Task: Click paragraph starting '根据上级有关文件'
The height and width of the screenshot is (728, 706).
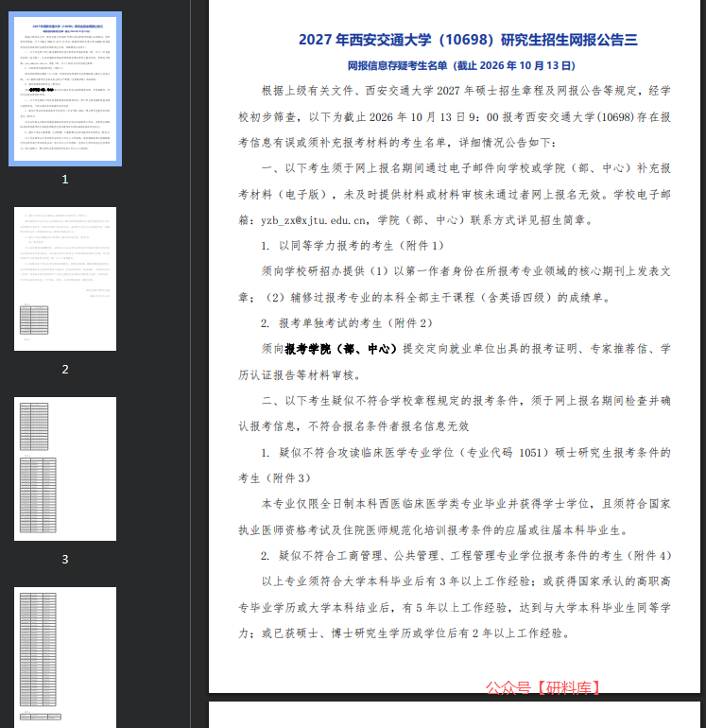Action: [455, 117]
